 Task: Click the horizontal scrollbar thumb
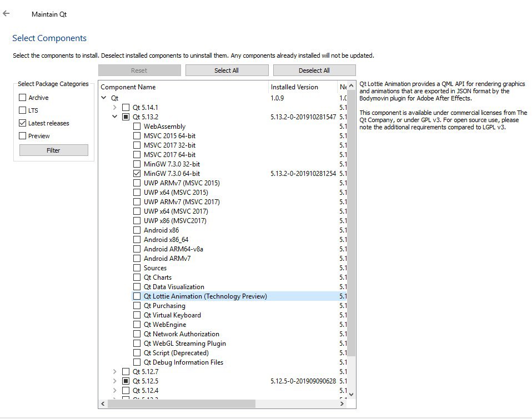(x=182, y=404)
